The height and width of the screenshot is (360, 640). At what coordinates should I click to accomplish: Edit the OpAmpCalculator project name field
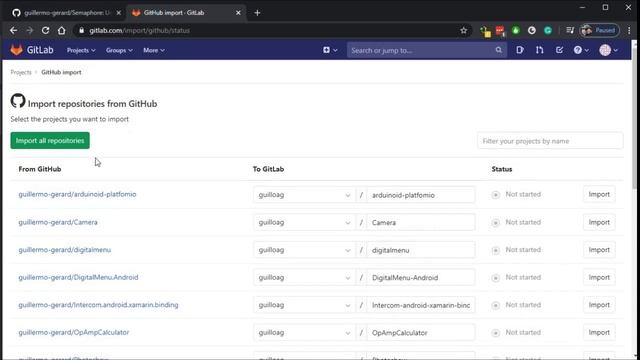coord(421,333)
